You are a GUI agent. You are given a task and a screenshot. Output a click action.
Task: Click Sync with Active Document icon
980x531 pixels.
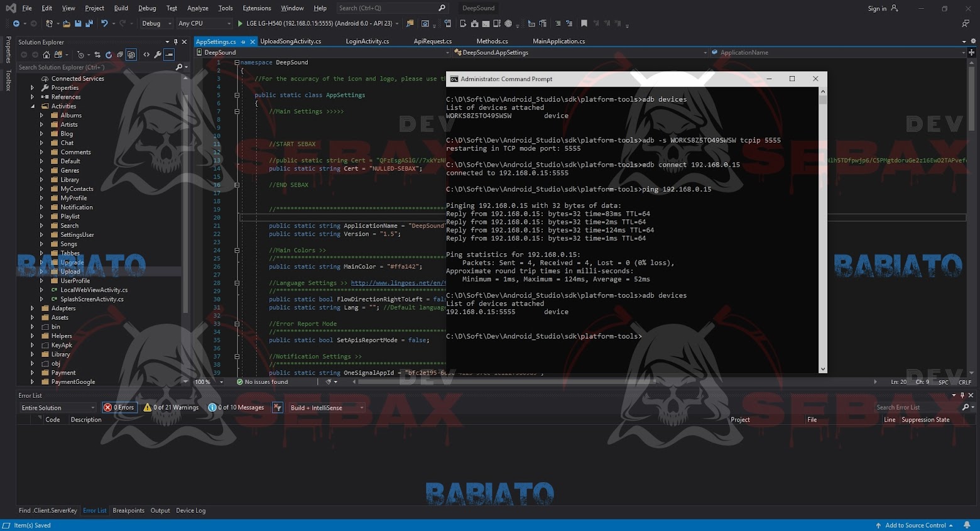pos(97,55)
